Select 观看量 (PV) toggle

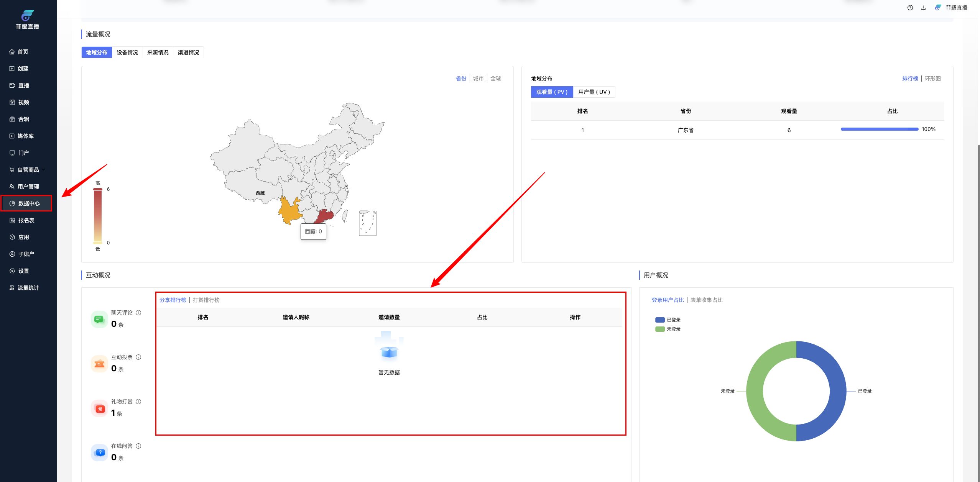coord(552,92)
